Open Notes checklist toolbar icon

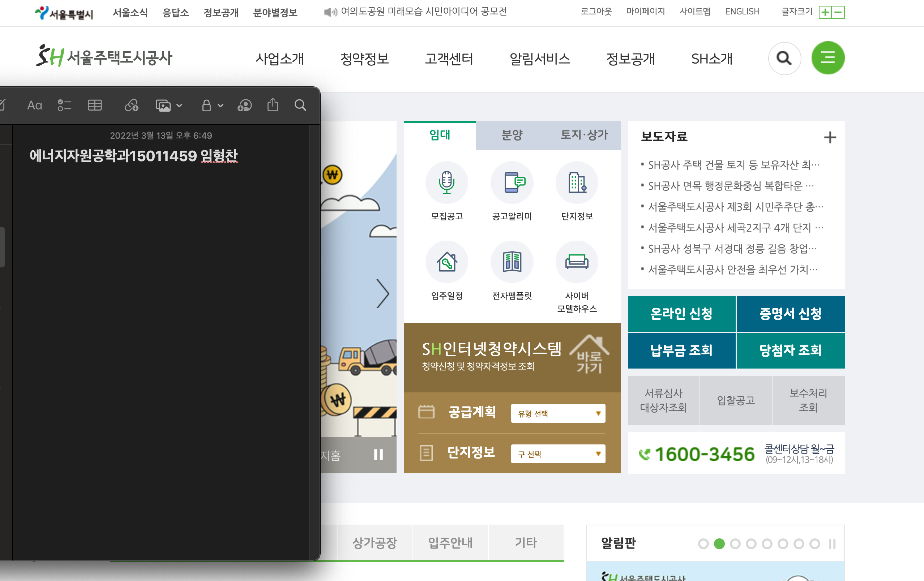(x=64, y=105)
